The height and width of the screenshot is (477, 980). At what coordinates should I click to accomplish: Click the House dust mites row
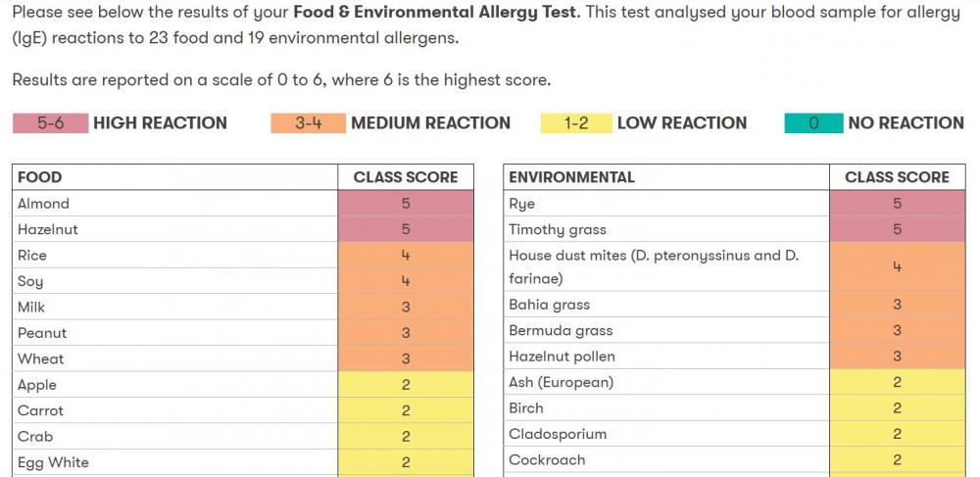coord(734,266)
